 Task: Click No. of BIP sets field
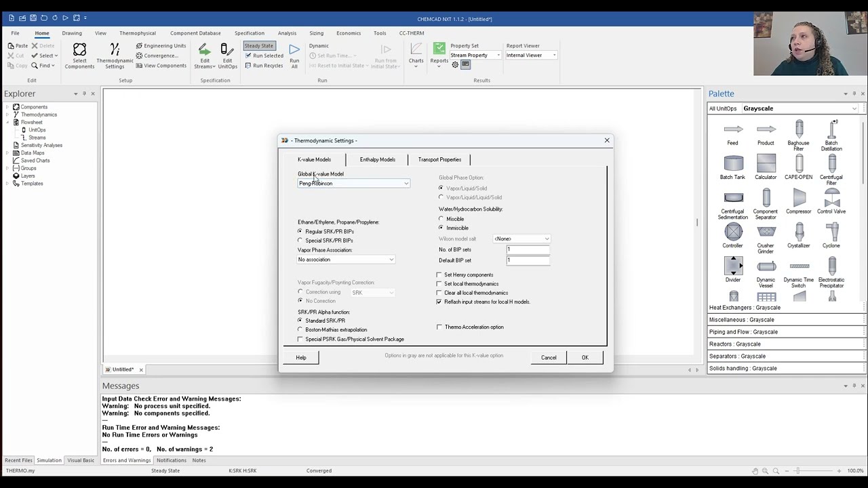[x=528, y=250]
